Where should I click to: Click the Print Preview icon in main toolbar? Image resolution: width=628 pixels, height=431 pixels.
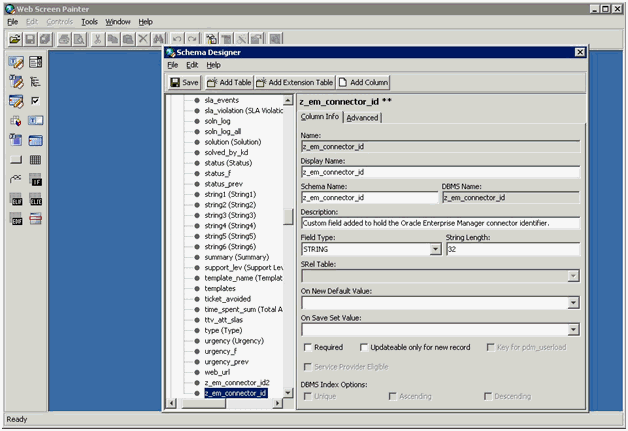[x=79, y=39]
